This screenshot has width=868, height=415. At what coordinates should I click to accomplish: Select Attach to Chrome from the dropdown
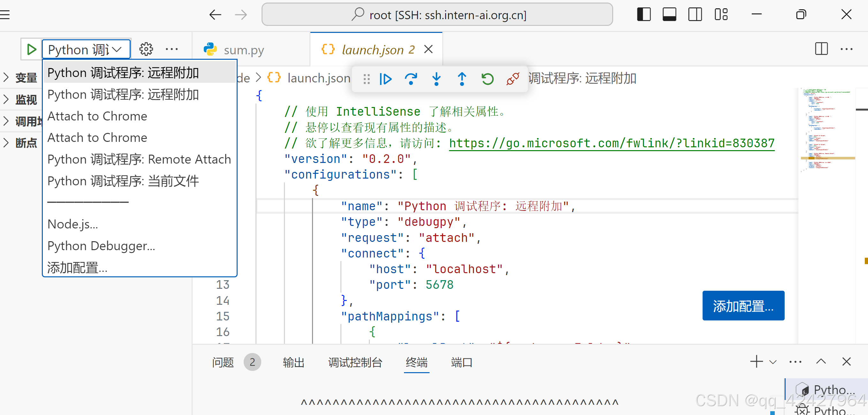pyautogui.click(x=97, y=116)
